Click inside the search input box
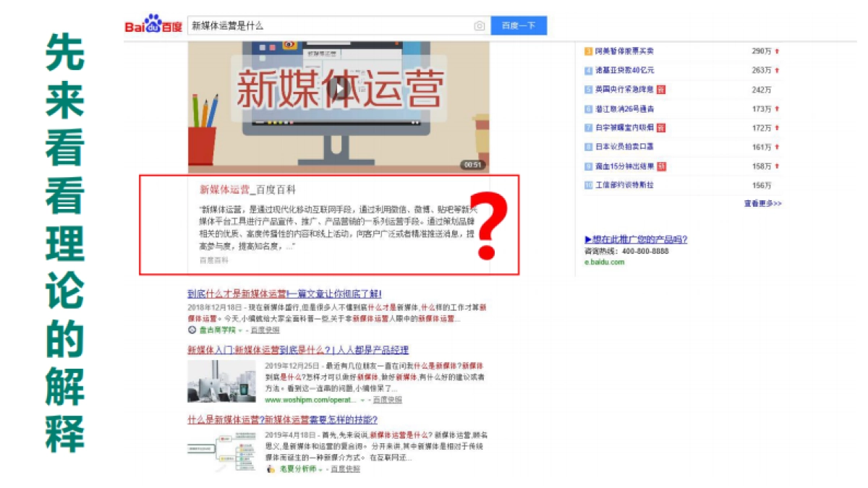Image resolution: width=868 pixels, height=488 pixels. click(325, 25)
